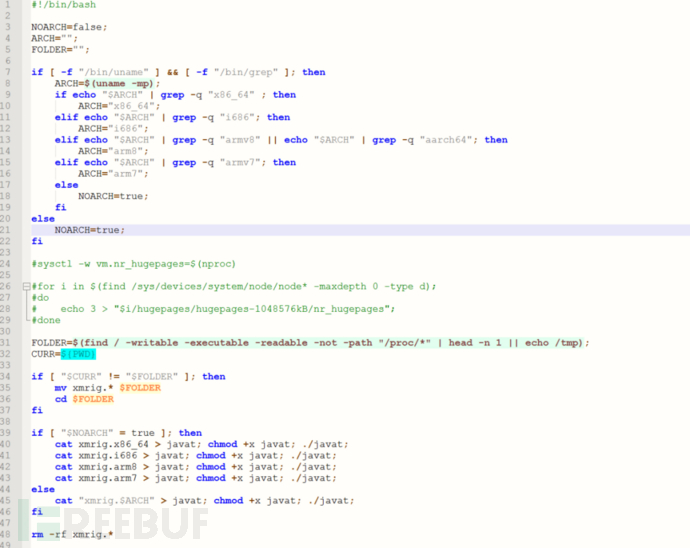Click line number 39 in the gutter
The height and width of the screenshot is (548, 690).
click(6, 433)
